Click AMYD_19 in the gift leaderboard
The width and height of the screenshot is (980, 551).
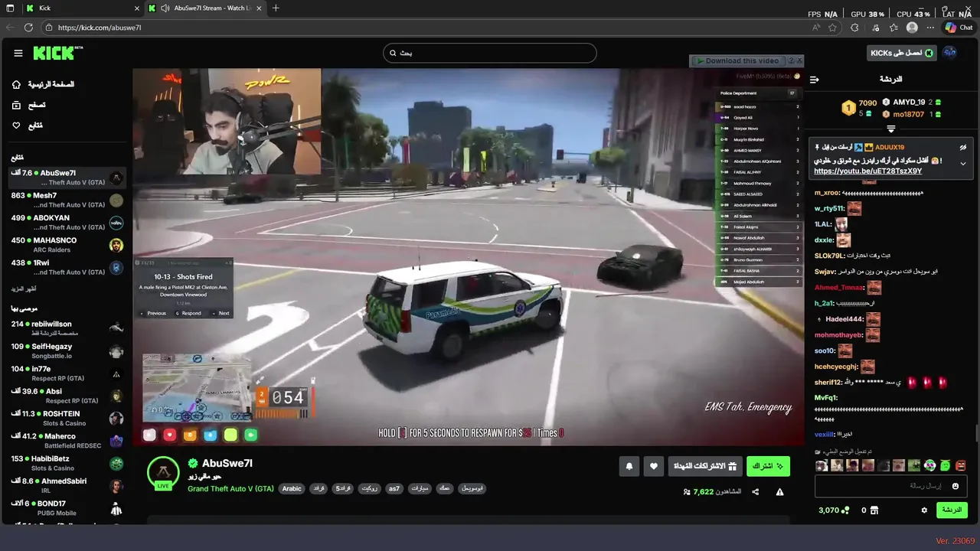909,103
